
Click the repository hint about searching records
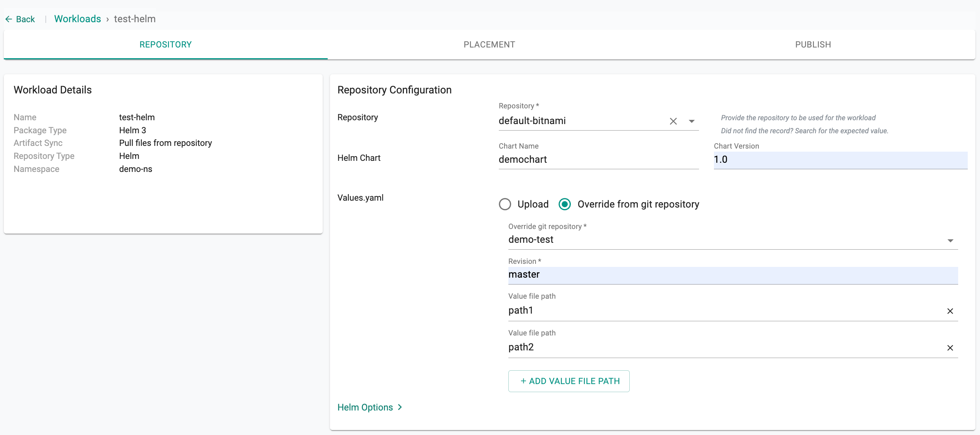click(x=805, y=131)
